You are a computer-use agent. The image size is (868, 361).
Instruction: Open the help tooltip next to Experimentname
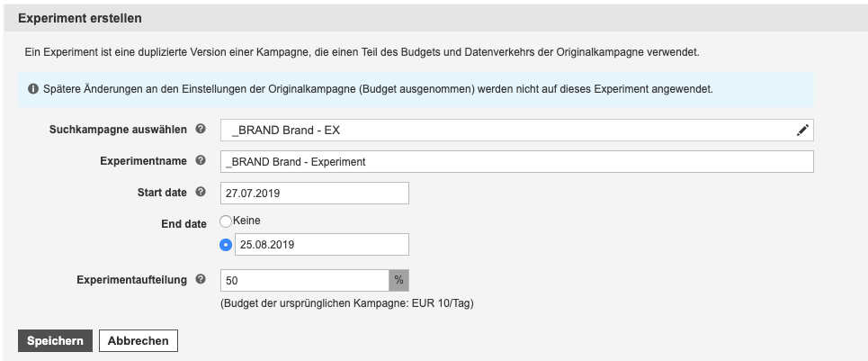(201, 160)
